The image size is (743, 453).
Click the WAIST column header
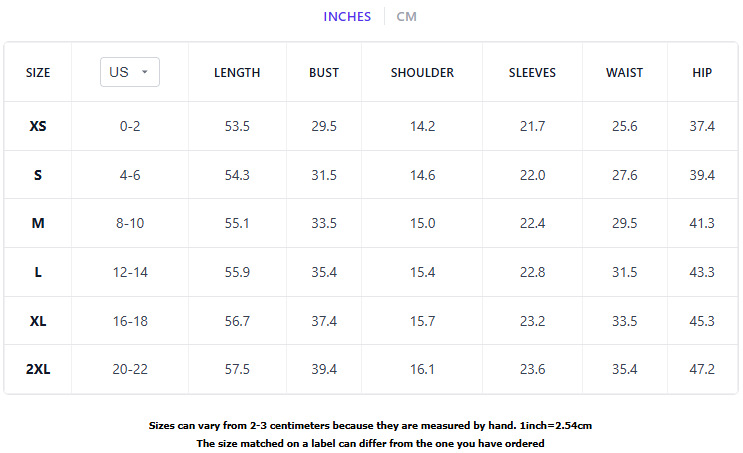tap(624, 72)
